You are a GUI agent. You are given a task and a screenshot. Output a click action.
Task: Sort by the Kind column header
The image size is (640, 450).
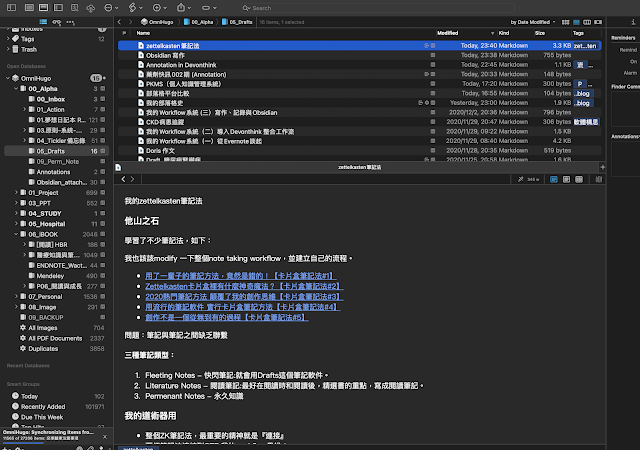point(504,33)
